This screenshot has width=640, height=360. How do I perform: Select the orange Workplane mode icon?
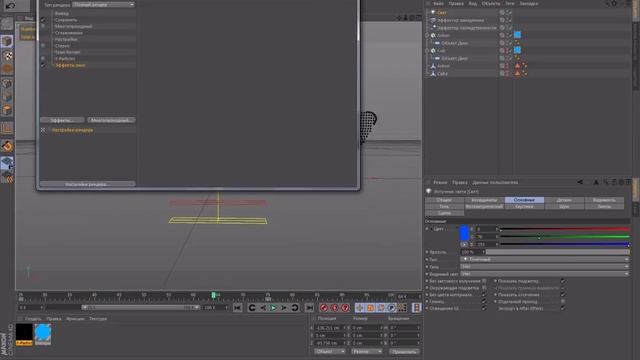[x=7, y=68]
